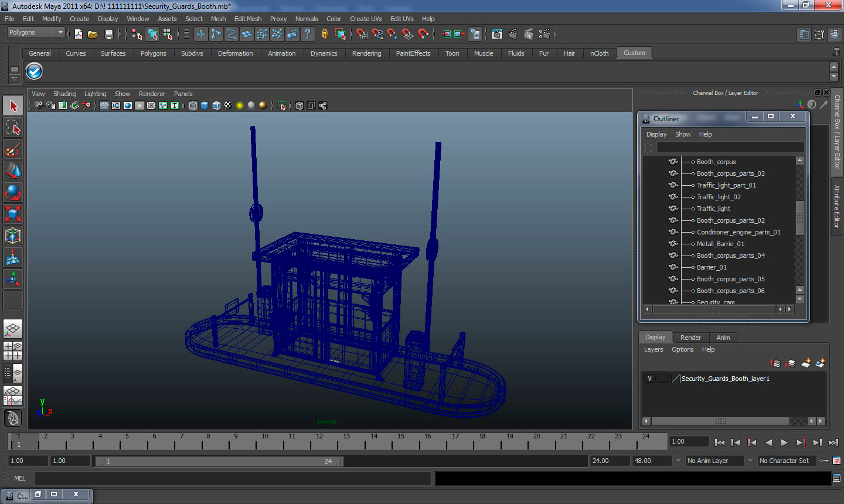844x504 pixels.
Task: Switch to four view layout
Action: (13, 350)
